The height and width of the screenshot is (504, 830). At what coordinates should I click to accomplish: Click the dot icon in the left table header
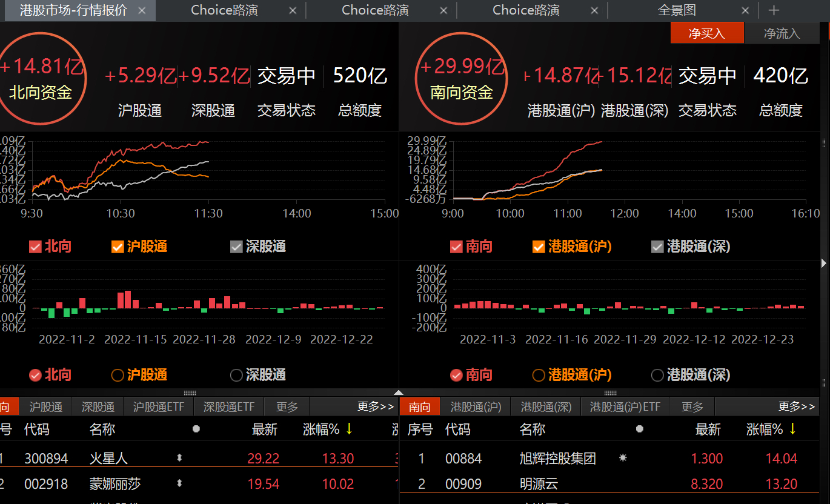click(x=196, y=428)
